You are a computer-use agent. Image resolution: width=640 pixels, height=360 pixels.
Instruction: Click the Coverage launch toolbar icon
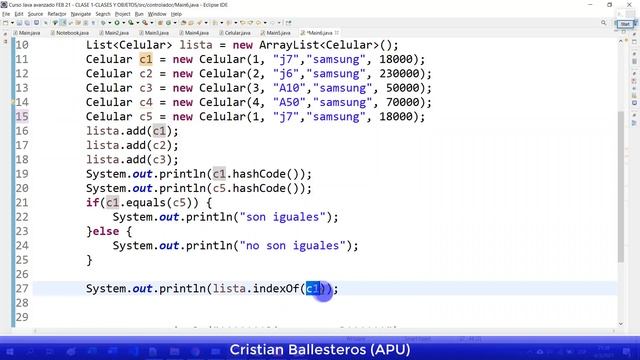(131, 23)
